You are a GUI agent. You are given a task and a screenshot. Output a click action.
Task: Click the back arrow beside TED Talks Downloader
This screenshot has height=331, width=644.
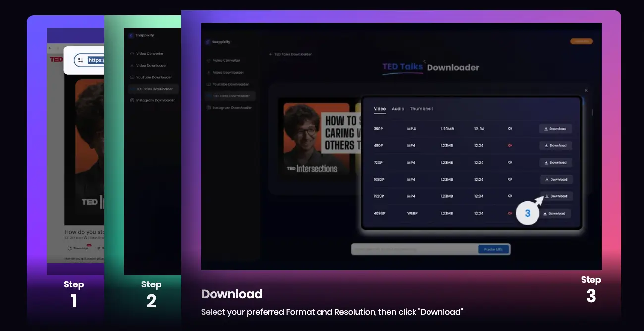(x=271, y=54)
